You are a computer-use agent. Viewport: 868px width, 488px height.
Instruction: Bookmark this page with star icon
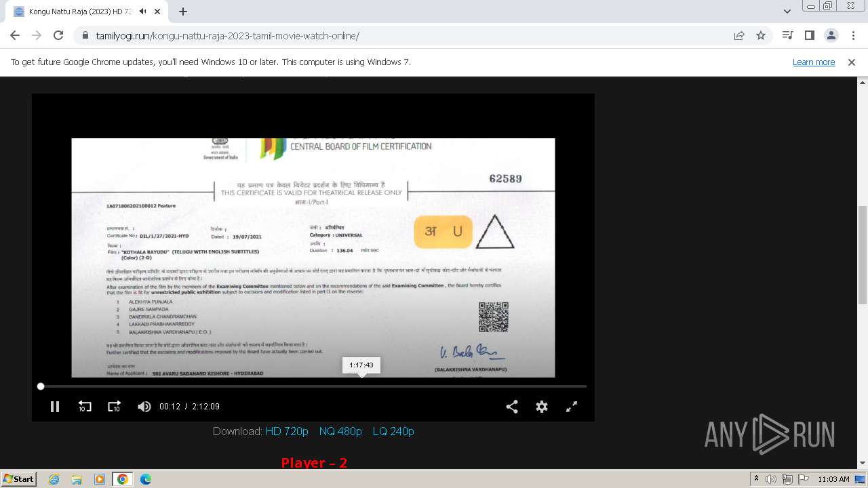coord(761,36)
